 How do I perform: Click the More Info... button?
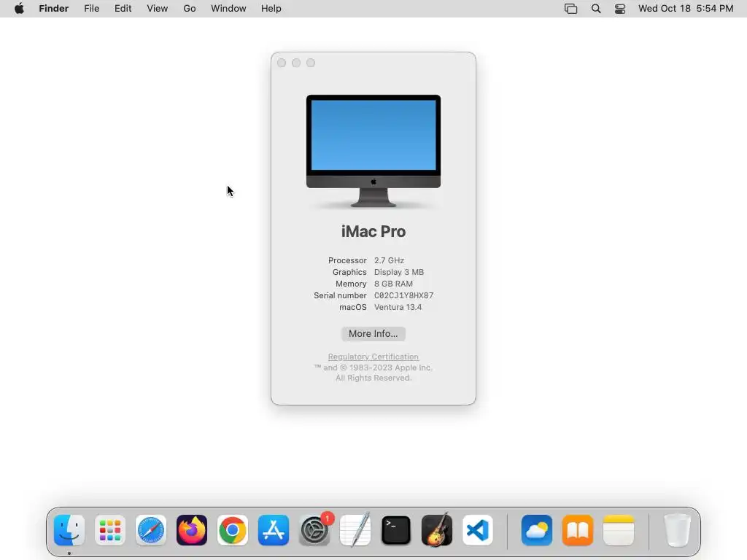click(x=373, y=334)
